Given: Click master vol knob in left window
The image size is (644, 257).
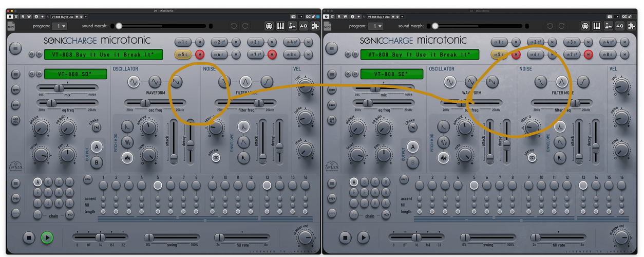Looking at the screenshot, I should point(305,237).
